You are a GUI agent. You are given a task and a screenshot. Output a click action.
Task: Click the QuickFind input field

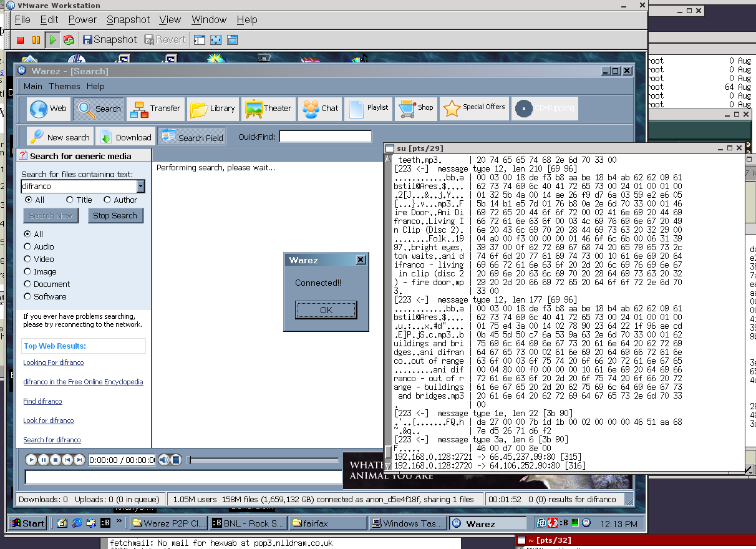325,137
